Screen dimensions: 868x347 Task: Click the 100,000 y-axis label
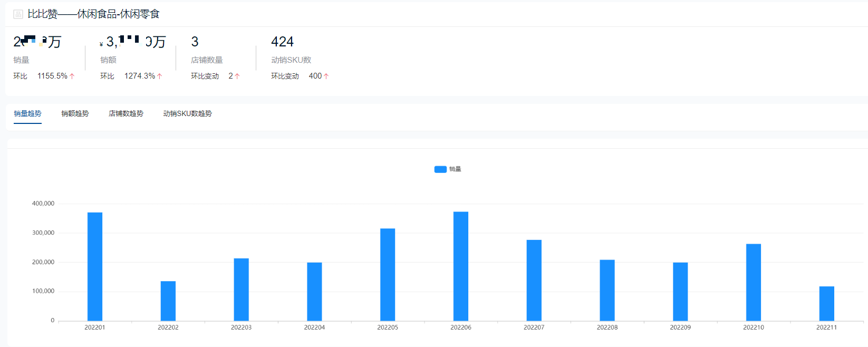[43, 291]
